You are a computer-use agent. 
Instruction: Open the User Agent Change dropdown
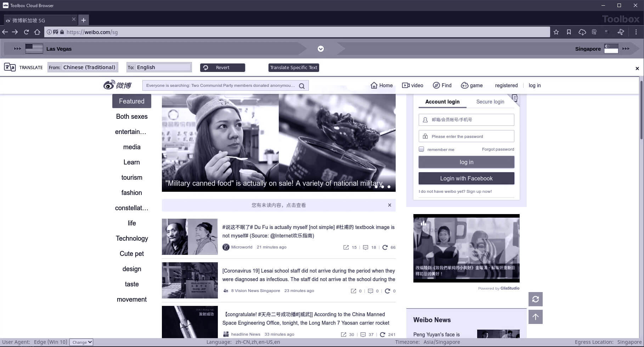tap(81, 342)
